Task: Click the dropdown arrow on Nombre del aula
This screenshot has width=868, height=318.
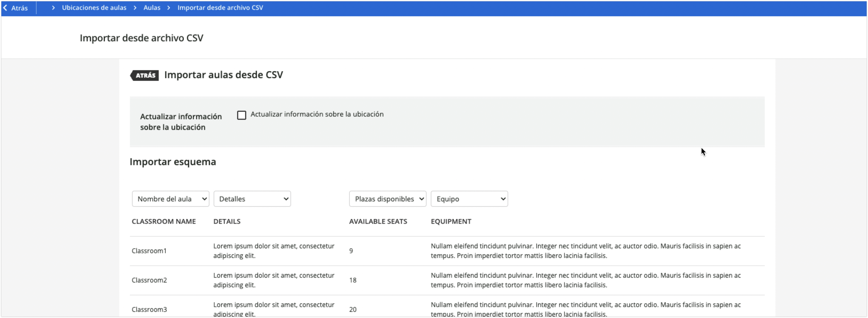Action: coord(204,199)
